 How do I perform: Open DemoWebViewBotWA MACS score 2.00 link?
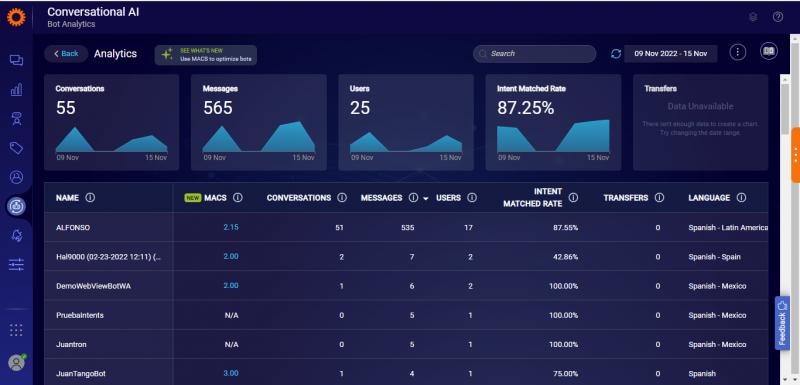231,286
